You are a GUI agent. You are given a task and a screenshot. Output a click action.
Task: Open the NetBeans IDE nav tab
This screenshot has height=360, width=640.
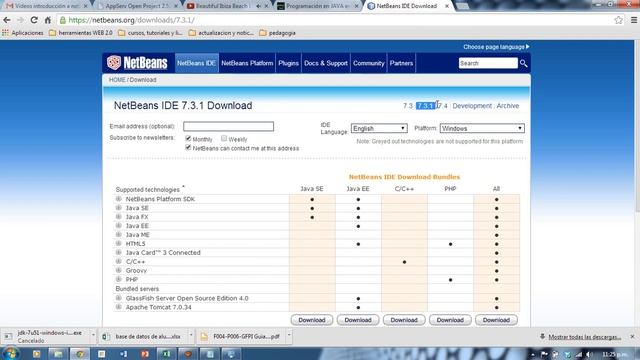(x=196, y=63)
